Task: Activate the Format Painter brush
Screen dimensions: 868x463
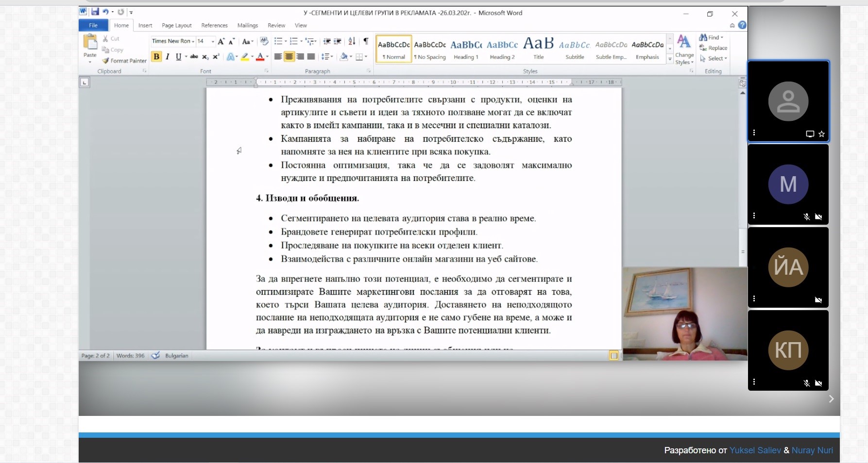Action: tap(124, 61)
